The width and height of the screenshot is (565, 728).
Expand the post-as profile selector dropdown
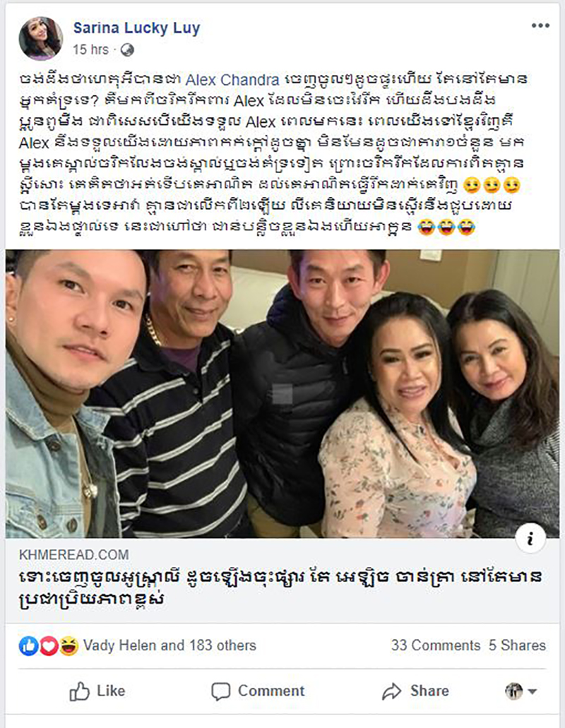coord(521,691)
